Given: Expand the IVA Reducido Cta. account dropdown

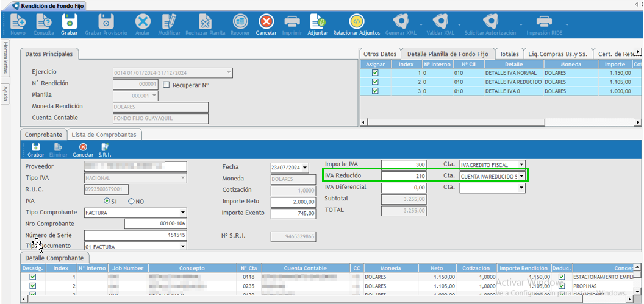Looking at the screenshot, I should tap(521, 176).
